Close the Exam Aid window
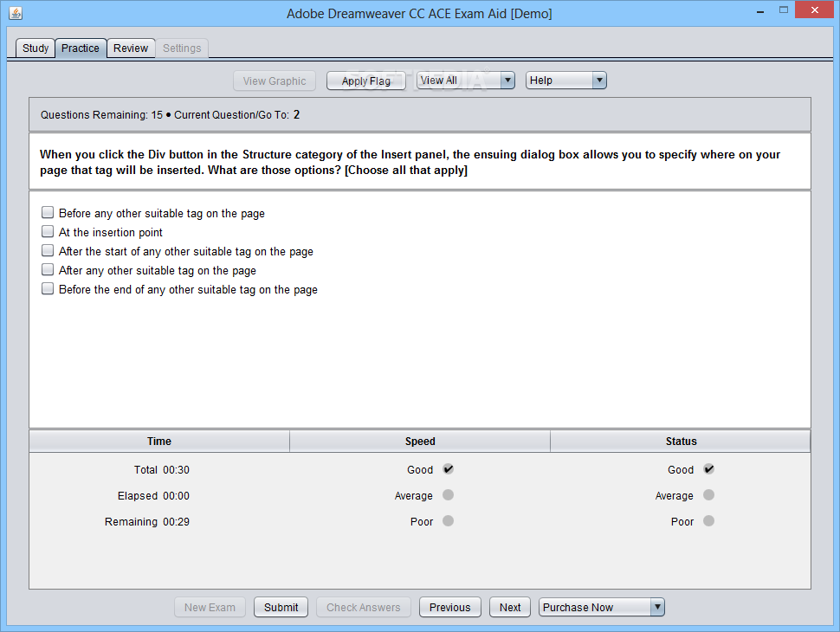840x632 pixels. click(x=815, y=10)
